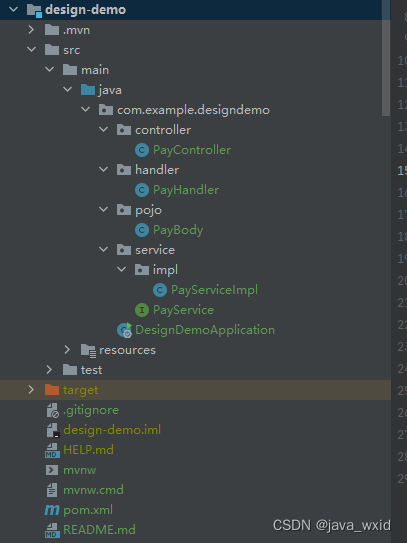Click the PayController class icon
The height and width of the screenshot is (543, 407).
click(x=142, y=150)
